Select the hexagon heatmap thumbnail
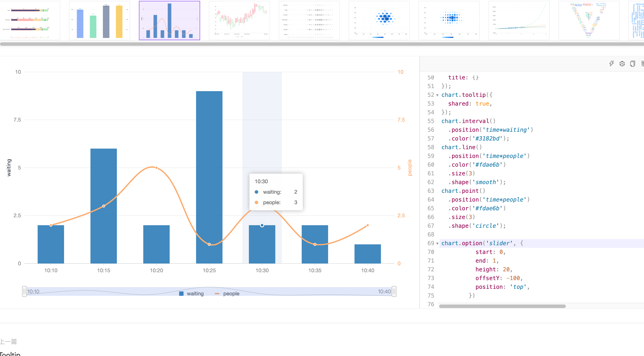Viewport: 644px width, 356px height. pyautogui.click(x=379, y=21)
